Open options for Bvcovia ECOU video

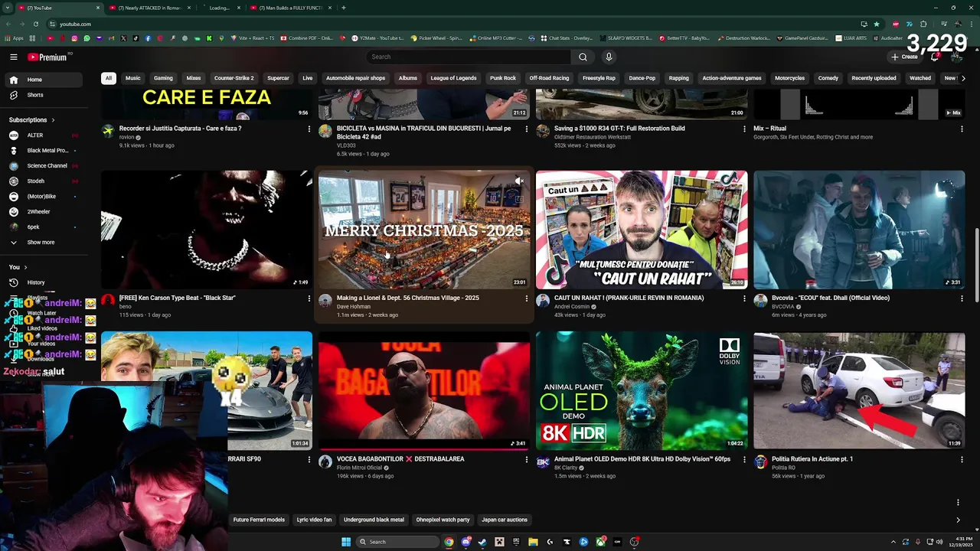coord(962,298)
